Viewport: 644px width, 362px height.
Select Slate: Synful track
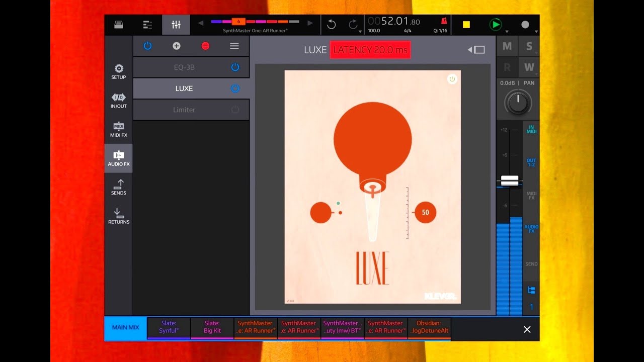(x=169, y=327)
